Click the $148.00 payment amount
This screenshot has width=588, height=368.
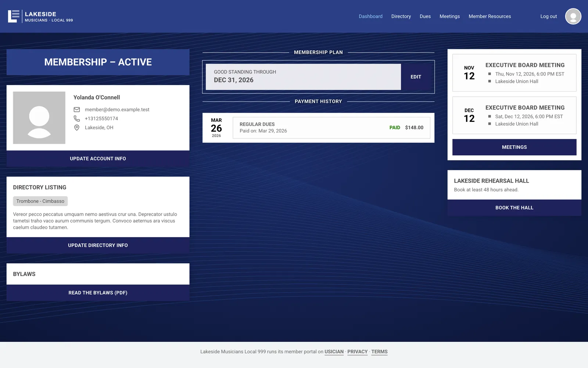[x=414, y=128]
